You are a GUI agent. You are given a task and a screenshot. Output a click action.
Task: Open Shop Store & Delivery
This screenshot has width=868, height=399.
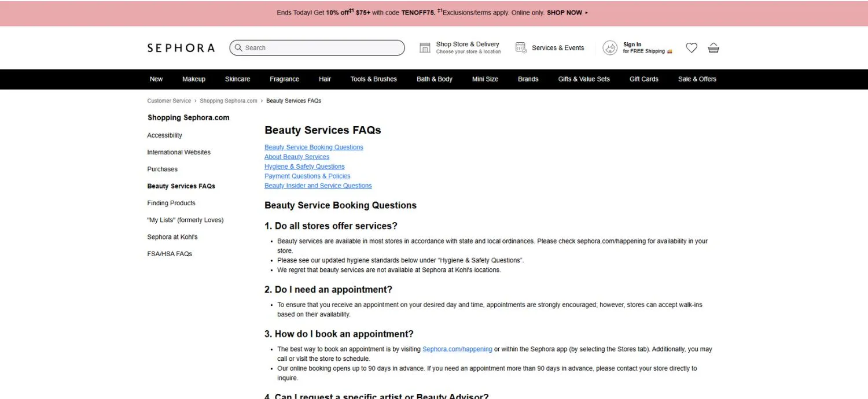coord(460,48)
